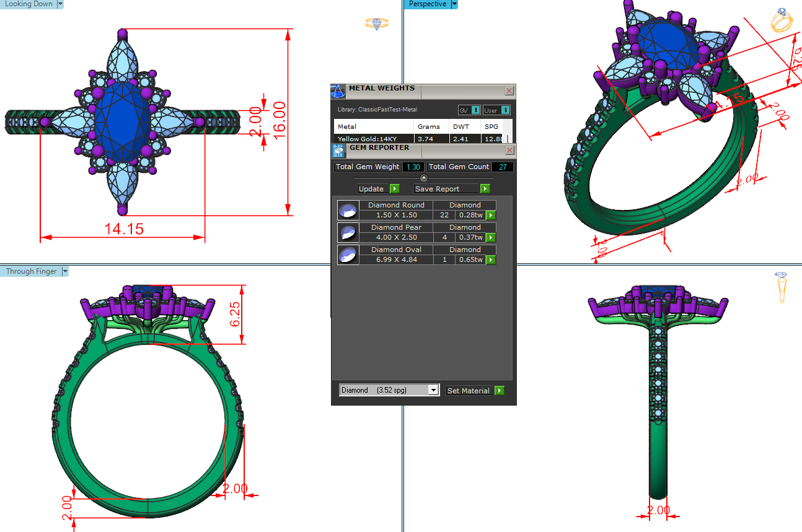
Task: Click the ring icon in the lower right viewport
Action: [x=781, y=287]
